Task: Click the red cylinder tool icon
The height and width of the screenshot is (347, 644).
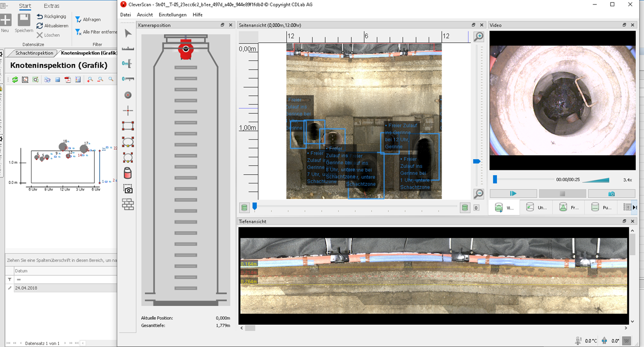Action: coord(128,173)
